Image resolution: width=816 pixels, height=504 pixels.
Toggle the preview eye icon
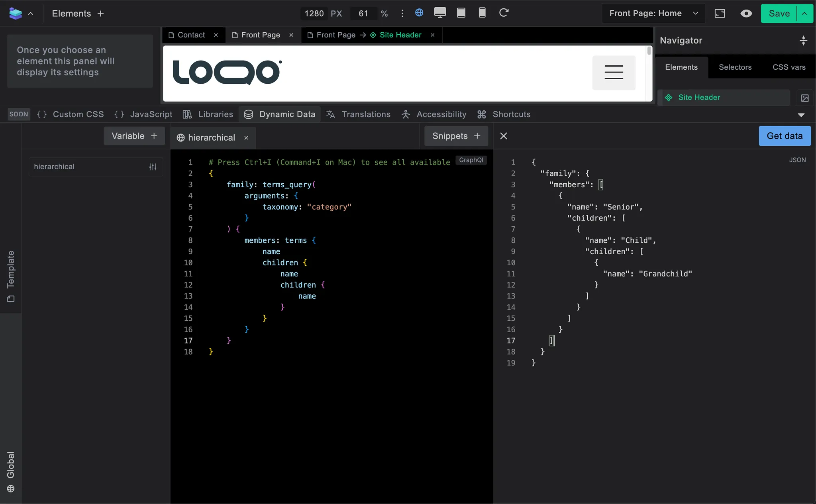pyautogui.click(x=746, y=14)
